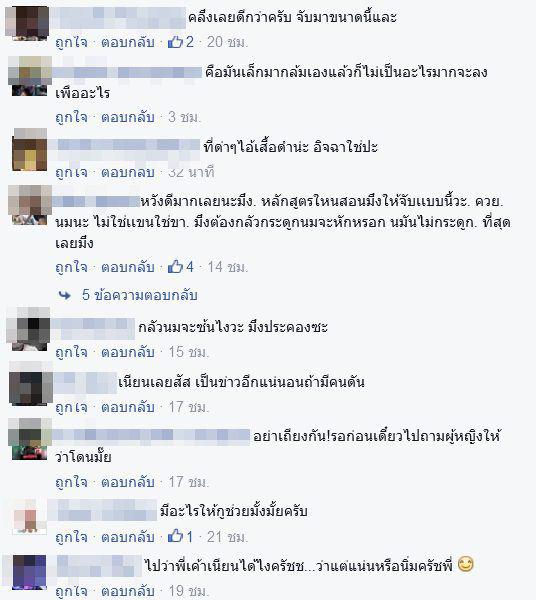Like the comment posted 20 ชม. ago
536x600 pixels.
pos(72,42)
